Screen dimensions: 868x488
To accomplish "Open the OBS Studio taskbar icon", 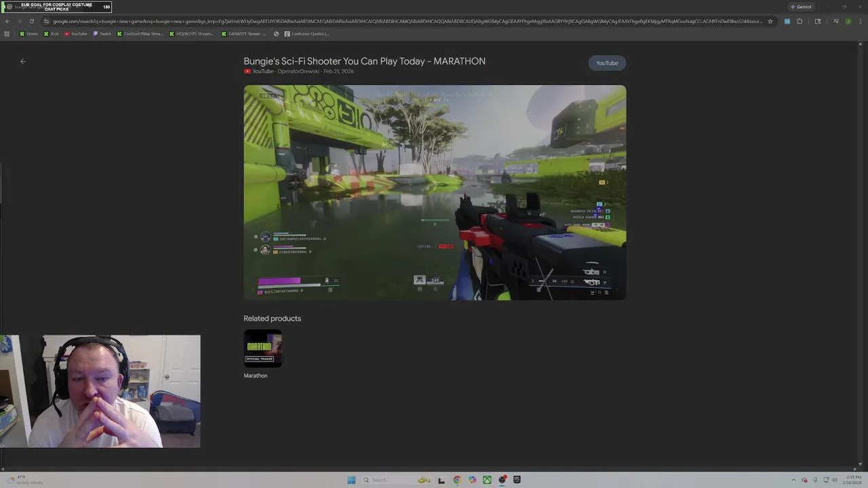I will (502, 480).
